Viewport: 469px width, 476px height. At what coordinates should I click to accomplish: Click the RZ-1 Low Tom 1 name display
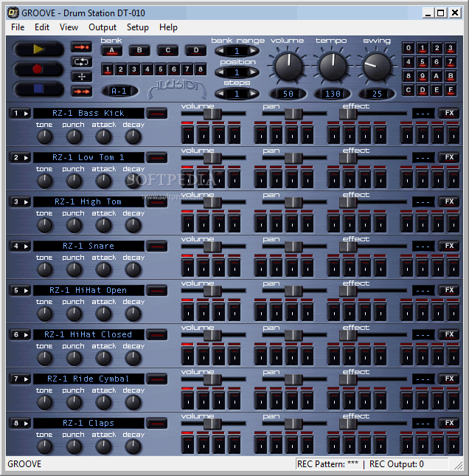88,157
